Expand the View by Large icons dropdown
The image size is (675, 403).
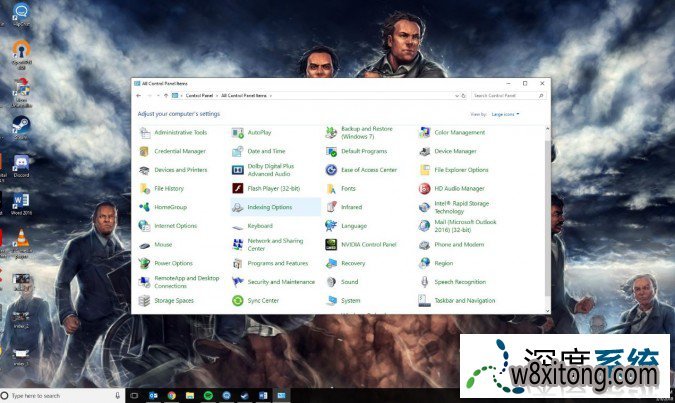pos(505,115)
